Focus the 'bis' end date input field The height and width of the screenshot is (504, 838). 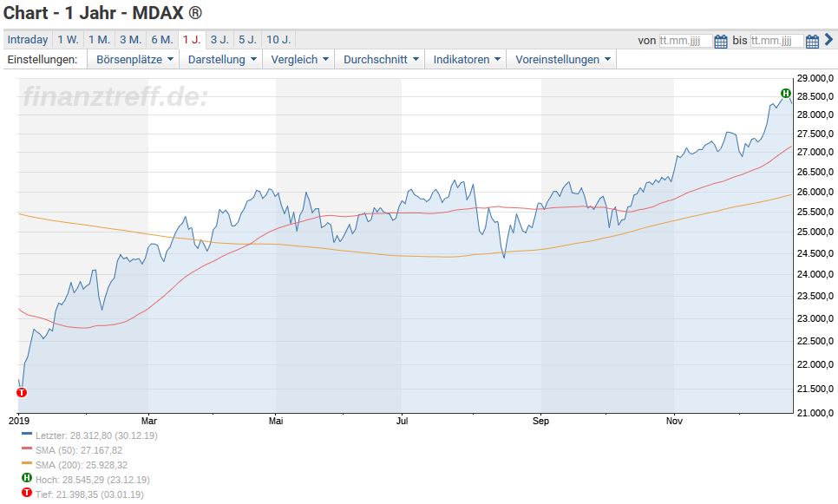[777, 41]
